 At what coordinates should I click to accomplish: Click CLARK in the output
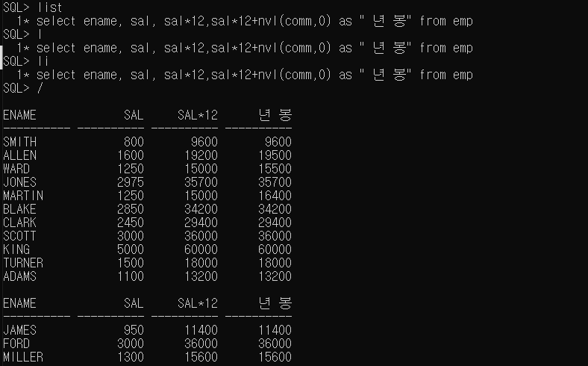20,223
